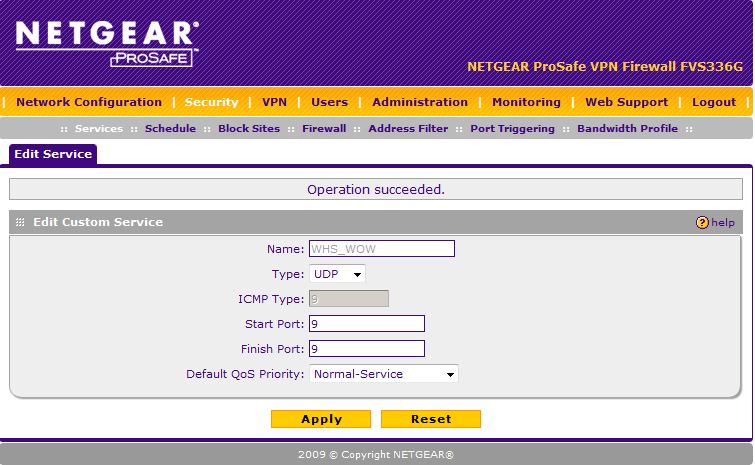Click Logout in the top menu
Image resolution: width=755 pixels, height=465 pixels.
click(714, 102)
